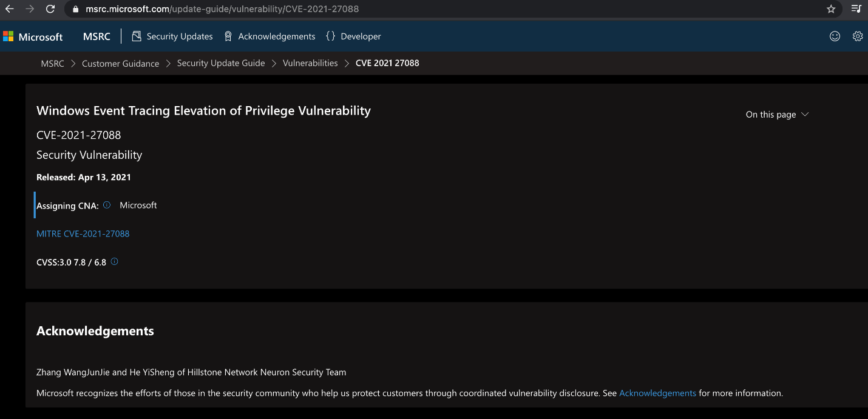This screenshot has width=868, height=419.
Task: Follow Acknowledgements link in recognition sentence
Action: (657, 393)
